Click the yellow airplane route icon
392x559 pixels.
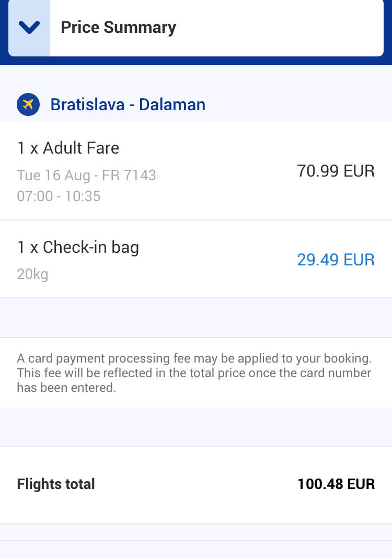tap(28, 104)
